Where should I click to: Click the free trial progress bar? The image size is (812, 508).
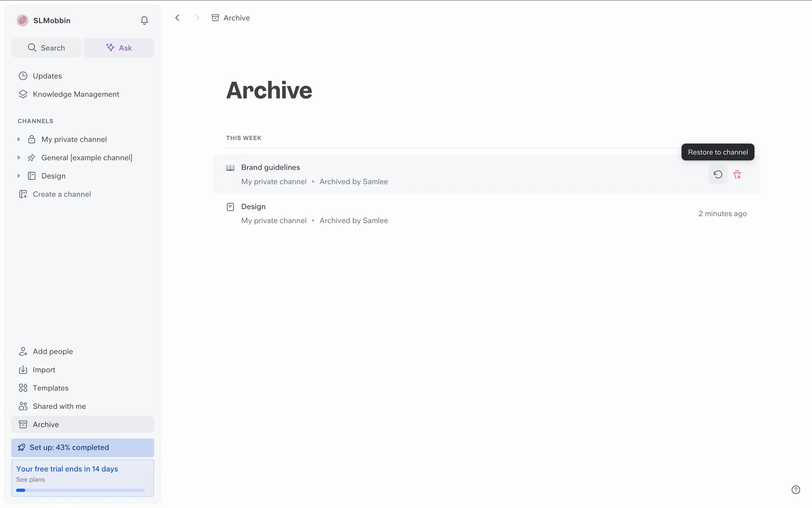pyautogui.click(x=80, y=490)
